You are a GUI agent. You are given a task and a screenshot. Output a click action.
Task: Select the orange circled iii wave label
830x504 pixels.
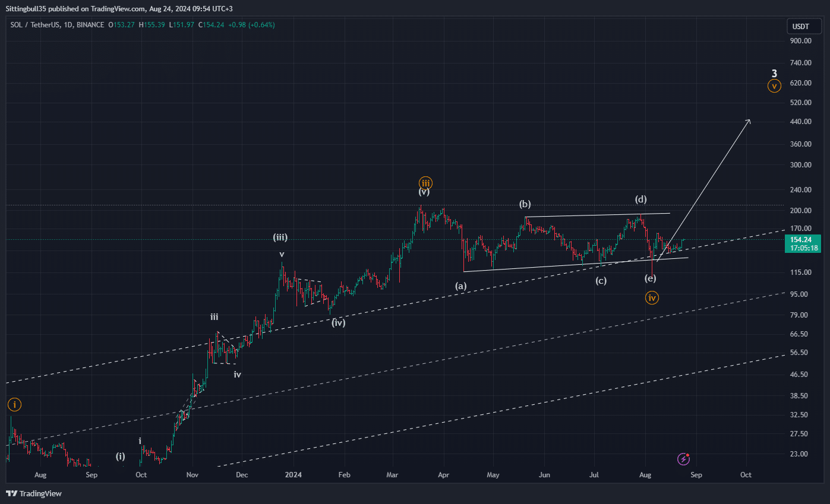click(x=425, y=182)
